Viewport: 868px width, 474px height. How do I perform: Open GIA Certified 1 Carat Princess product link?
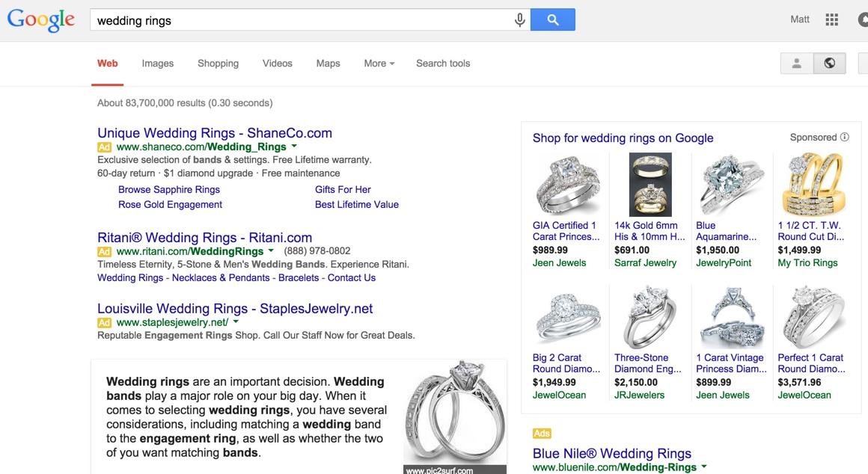click(x=566, y=230)
